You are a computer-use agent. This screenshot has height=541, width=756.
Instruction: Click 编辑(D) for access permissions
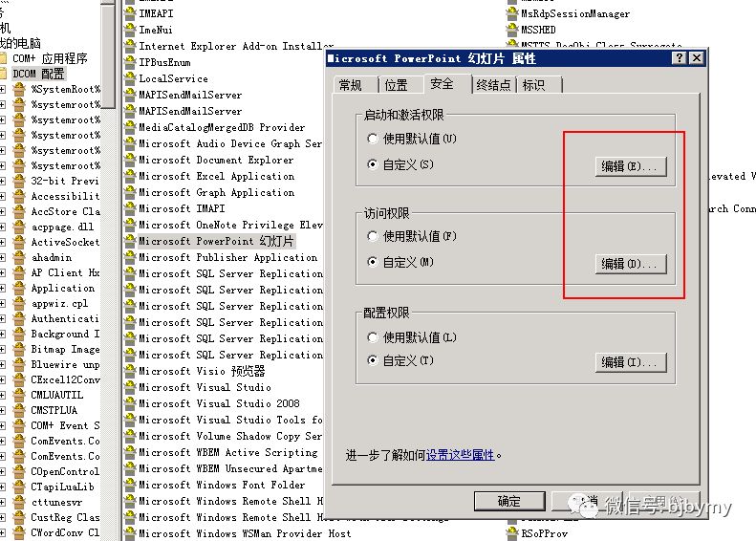point(631,264)
